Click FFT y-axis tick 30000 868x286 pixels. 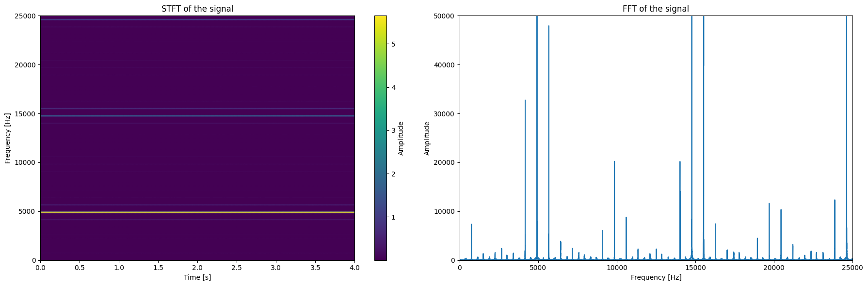pyautogui.click(x=446, y=114)
